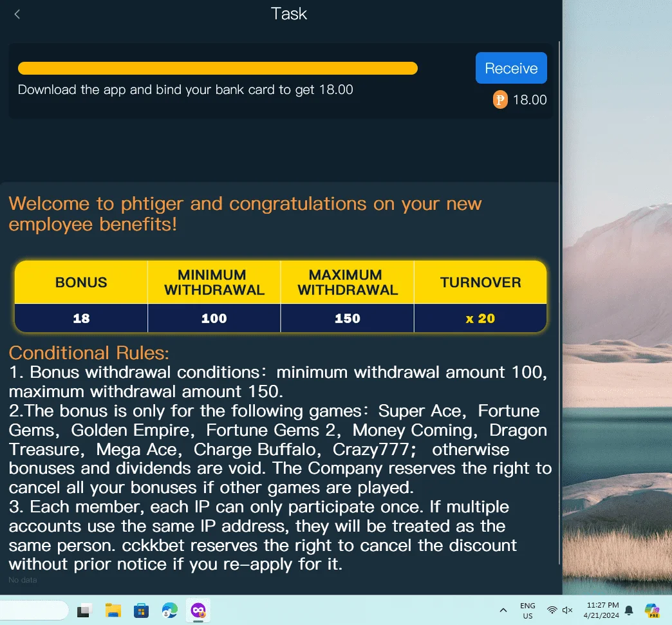The width and height of the screenshot is (672, 625).
Task: Open Wi-Fi network settings icon
Action: click(552, 610)
